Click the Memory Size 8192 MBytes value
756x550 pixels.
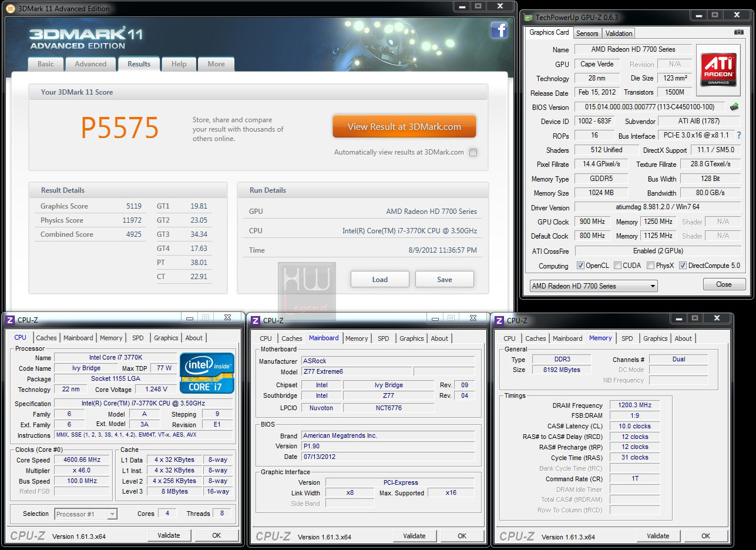pos(562,370)
